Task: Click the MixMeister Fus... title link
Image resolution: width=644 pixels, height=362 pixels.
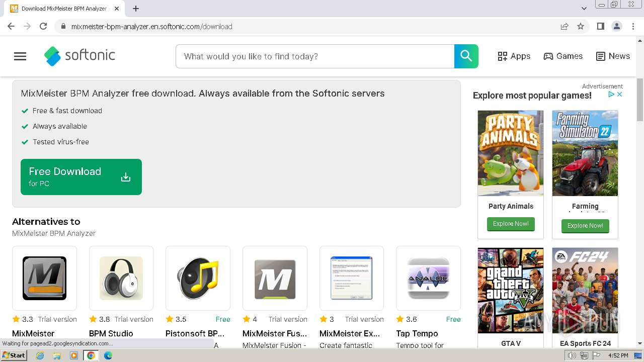Action: (x=275, y=333)
